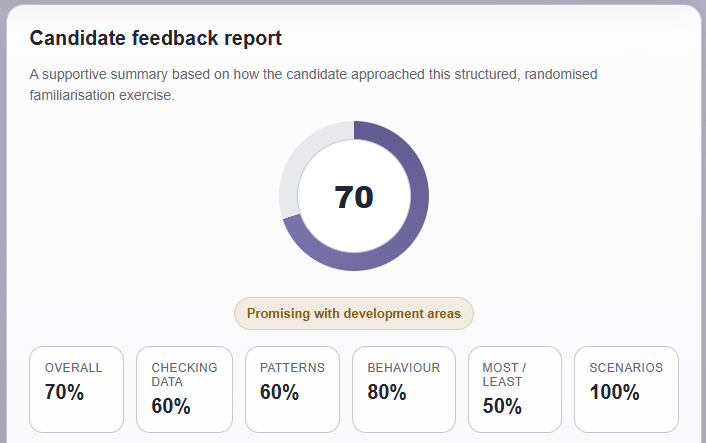The height and width of the screenshot is (443, 706).
Task: Click the Behaviour 80% value
Action: (387, 393)
